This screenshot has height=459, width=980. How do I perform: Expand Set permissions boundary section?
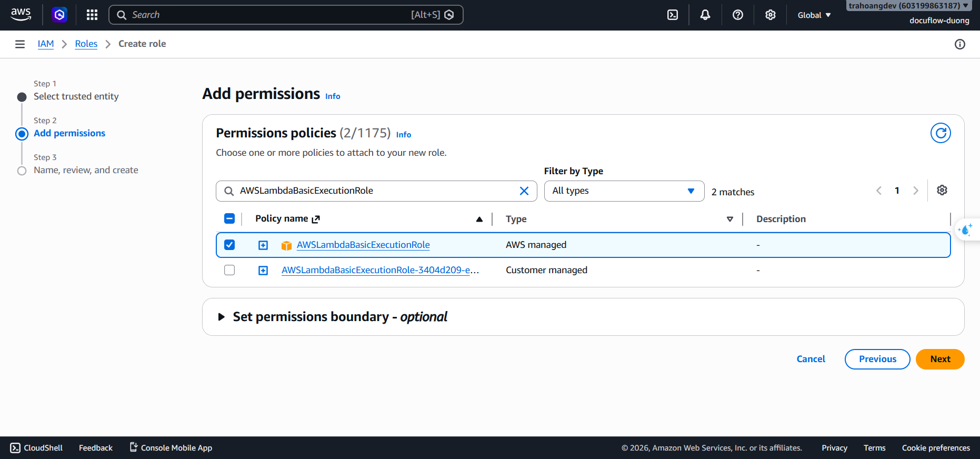(x=222, y=317)
